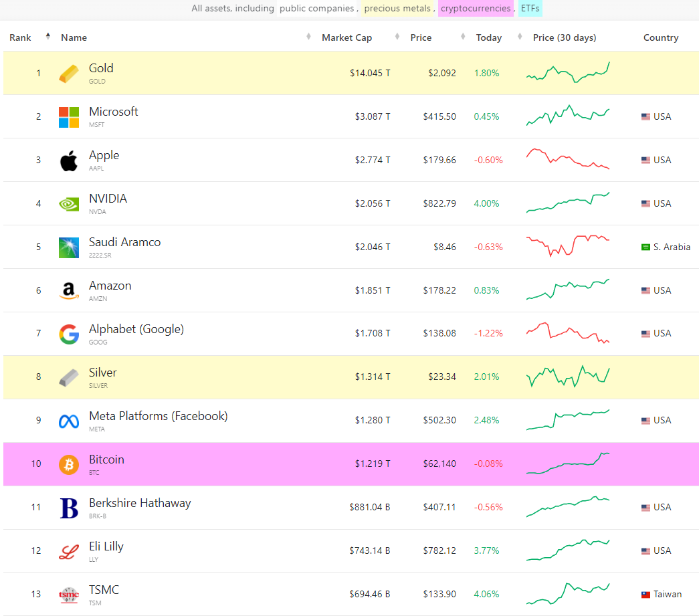Screen dimensions: 699x616
Task: Open the ETFs filter link
Action: (530, 9)
